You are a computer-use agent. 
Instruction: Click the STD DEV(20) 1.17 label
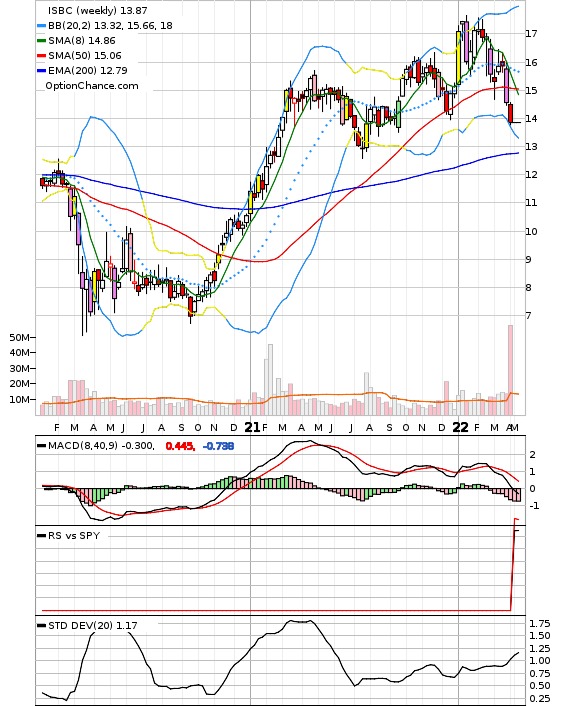click(93, 625)
